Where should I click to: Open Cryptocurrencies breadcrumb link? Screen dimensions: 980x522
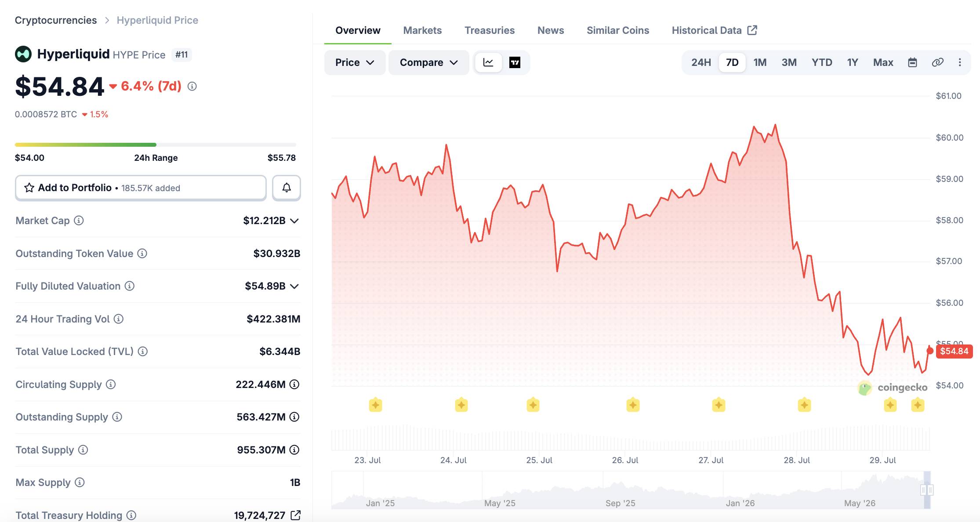point(56,20)
